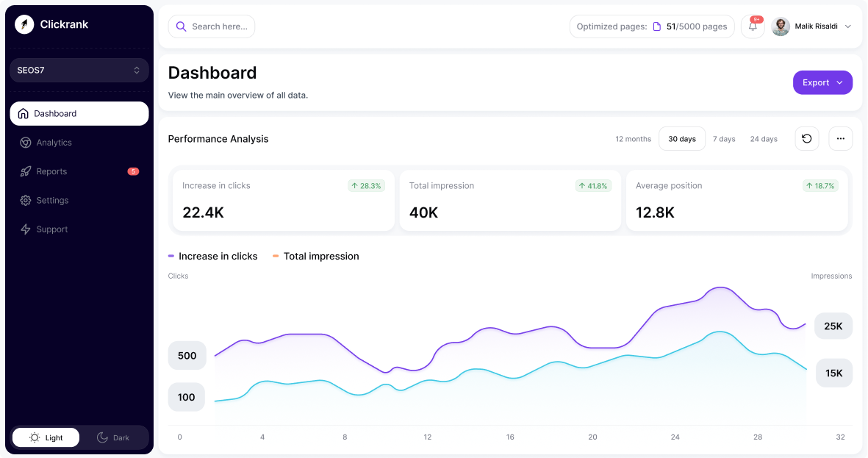Viewport: 868px width, 458px height.
Task: Click the Reports rocket icon
Action: (25, 171)
